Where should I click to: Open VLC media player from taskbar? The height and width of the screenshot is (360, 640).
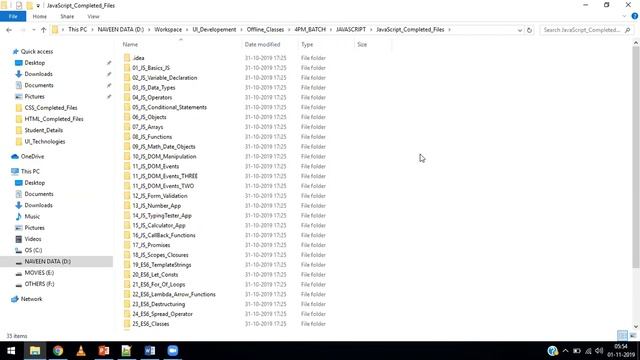[x=81, y=351]
